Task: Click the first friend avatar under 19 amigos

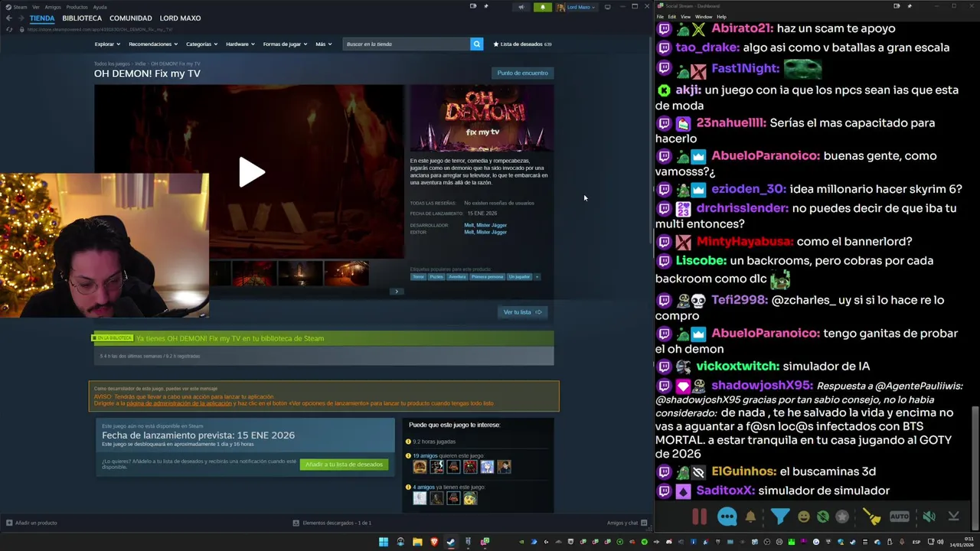Action: coord(420,466)
